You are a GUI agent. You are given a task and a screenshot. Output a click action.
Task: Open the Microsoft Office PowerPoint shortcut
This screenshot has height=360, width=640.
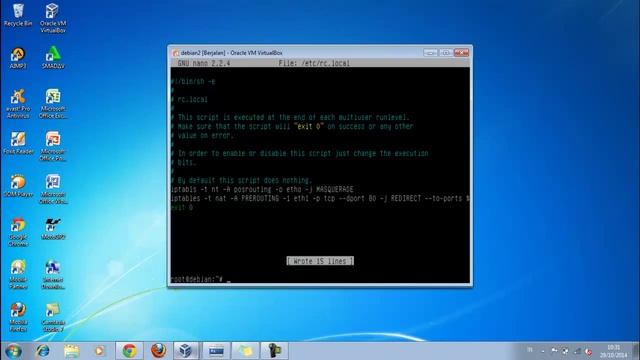[53, 146]
